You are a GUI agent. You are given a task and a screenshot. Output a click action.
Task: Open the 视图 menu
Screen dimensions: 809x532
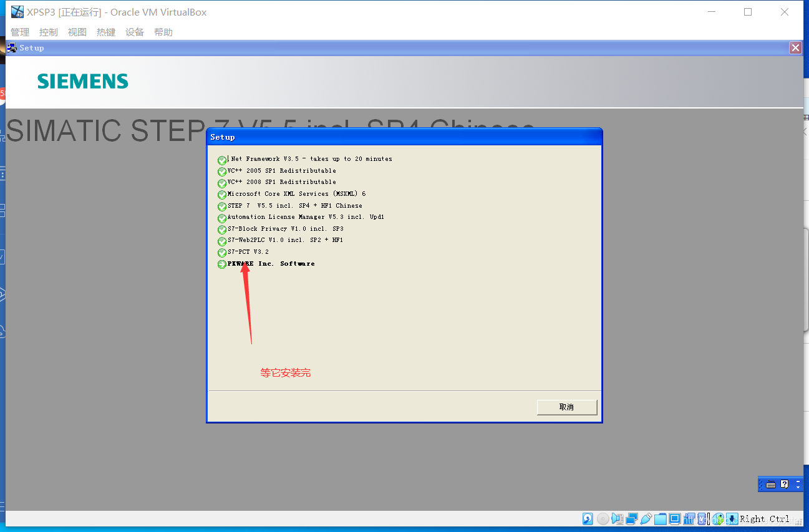coord(77,32)
